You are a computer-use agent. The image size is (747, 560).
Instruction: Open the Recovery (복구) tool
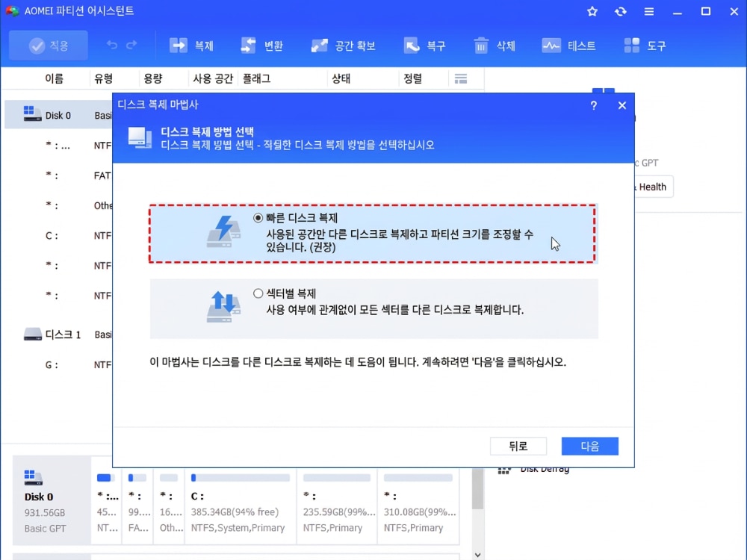coord(412,46)
